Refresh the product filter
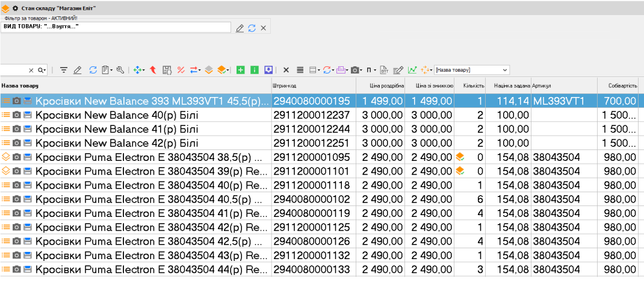Image resolution: width=644 pixels, height=282 pixels. pyautogui.click(x=252, y=28)
